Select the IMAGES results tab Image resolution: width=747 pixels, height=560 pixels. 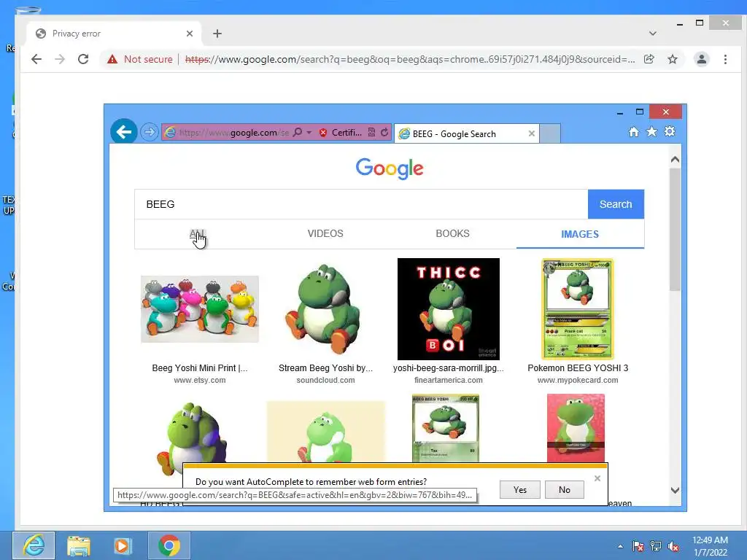tap(580, 234)
